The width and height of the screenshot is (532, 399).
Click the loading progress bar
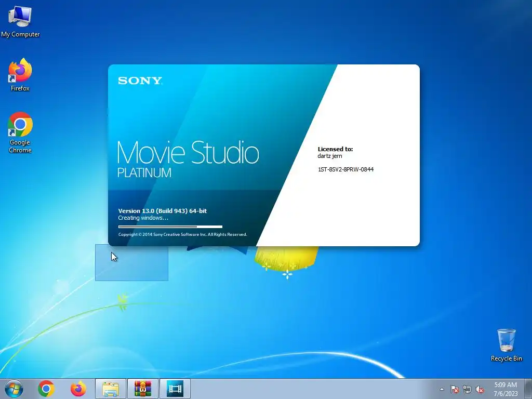pyautogui.click(x=170, y=227)
